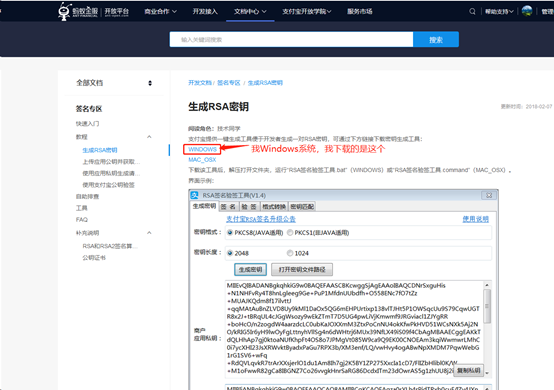Click inside the private key text area
554x390 pixels.
click(x=354, y=329)
